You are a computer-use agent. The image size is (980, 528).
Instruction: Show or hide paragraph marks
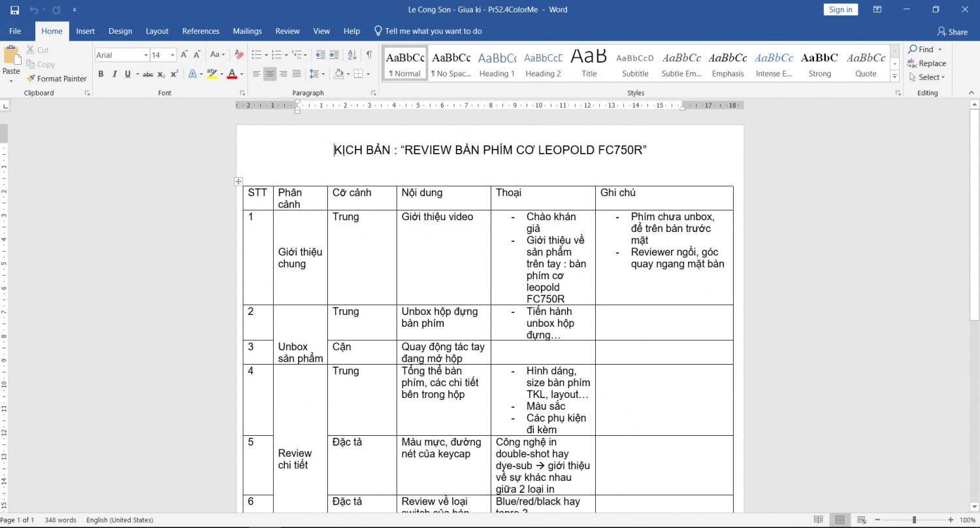369,55
